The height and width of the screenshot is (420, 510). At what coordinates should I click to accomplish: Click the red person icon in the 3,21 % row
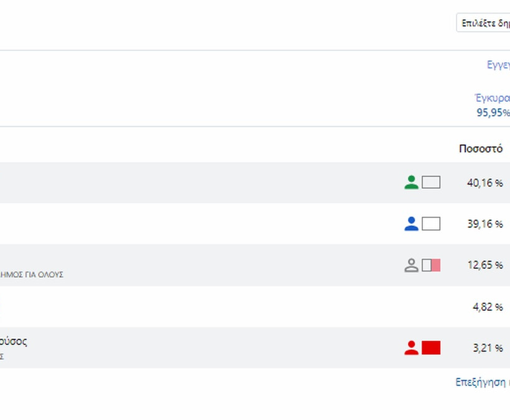click(411, 348)
